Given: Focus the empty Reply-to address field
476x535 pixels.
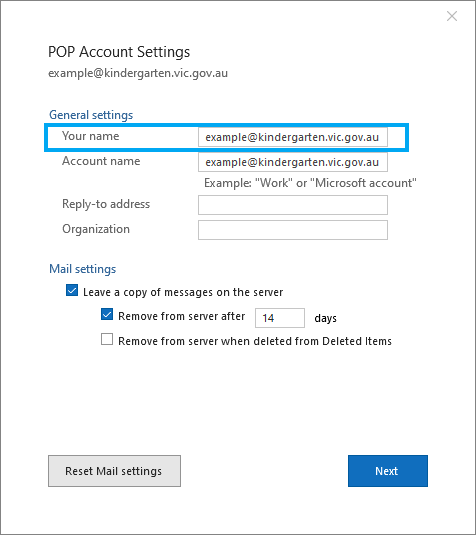Looking at the screenshot, I should point(293,205).
